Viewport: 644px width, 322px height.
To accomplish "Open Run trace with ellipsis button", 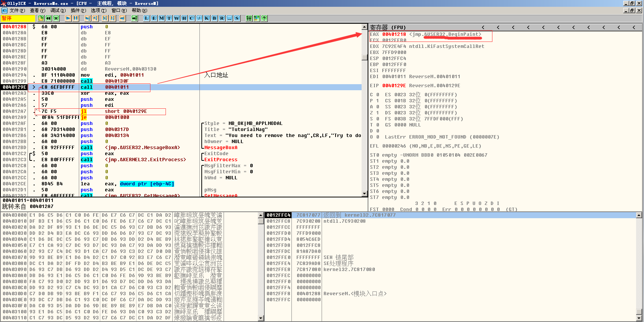I will click(229, 18).
